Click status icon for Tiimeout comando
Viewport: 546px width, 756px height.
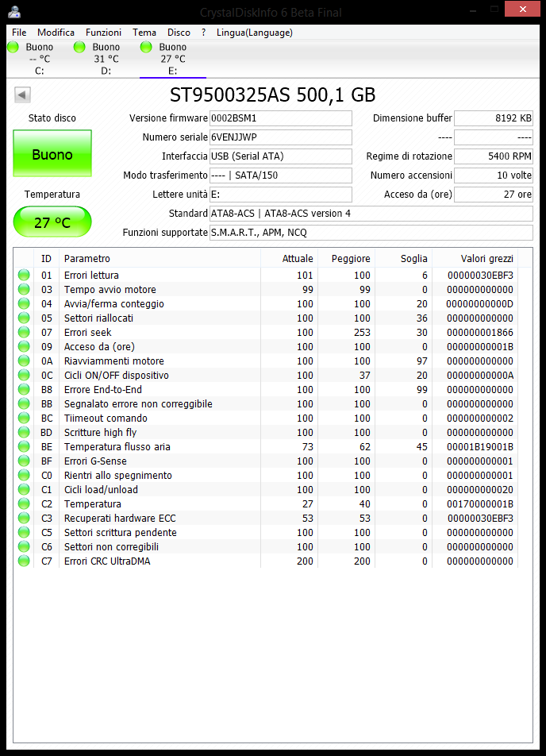pos(24,418)
